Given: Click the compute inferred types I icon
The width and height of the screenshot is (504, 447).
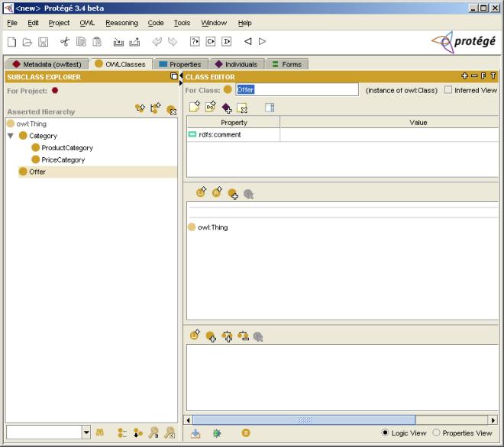Looking at the screenshot, I should point(226,41).
